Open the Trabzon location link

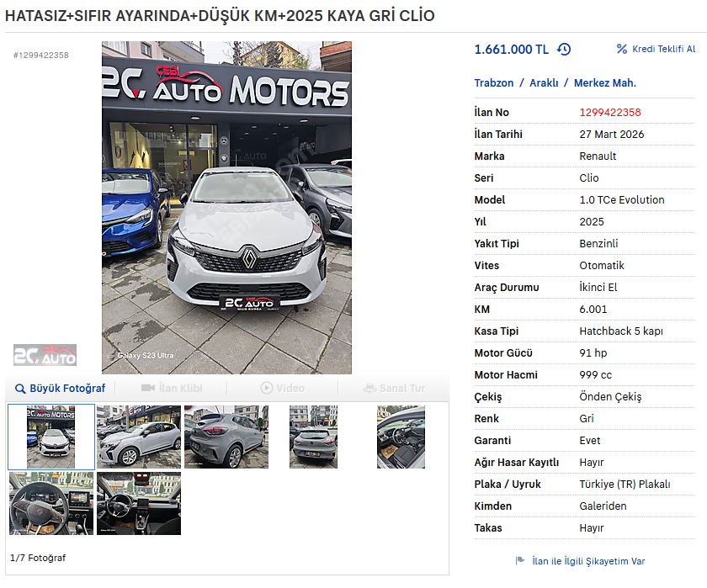coord(494,83)
